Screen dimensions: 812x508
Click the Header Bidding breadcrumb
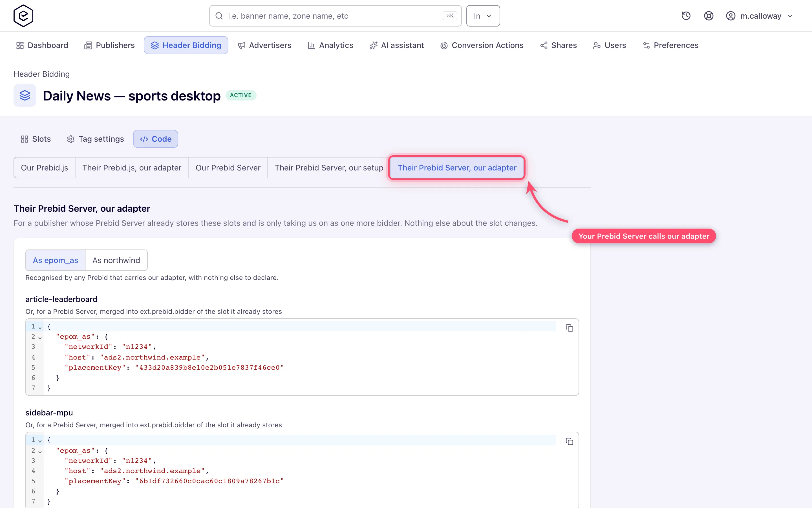click(x=42, y=74)
